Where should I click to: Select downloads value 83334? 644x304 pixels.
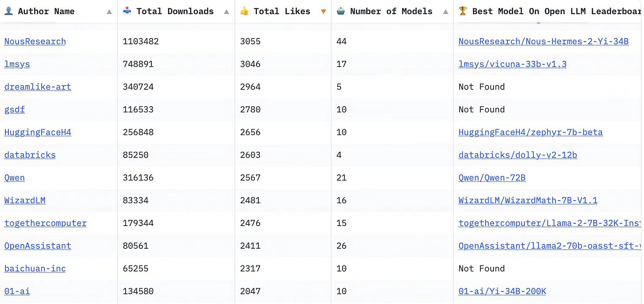click(x=135, y=200)
